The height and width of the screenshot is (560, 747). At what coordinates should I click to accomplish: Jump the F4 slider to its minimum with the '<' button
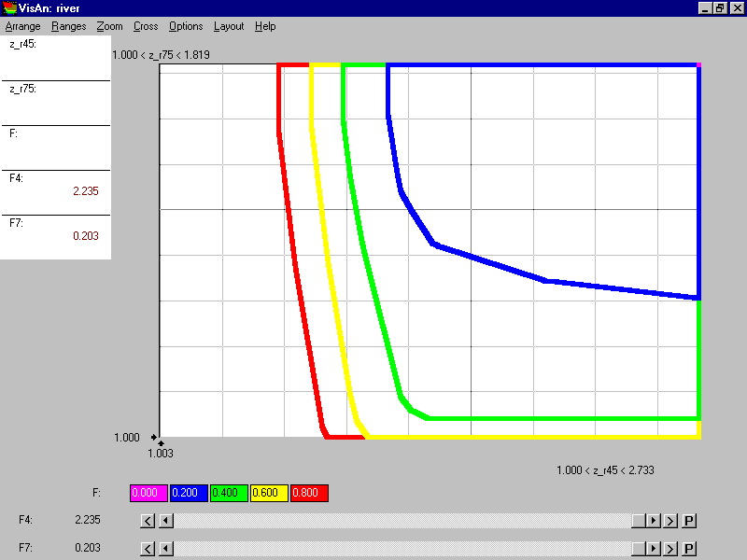[x=148, y=521]
